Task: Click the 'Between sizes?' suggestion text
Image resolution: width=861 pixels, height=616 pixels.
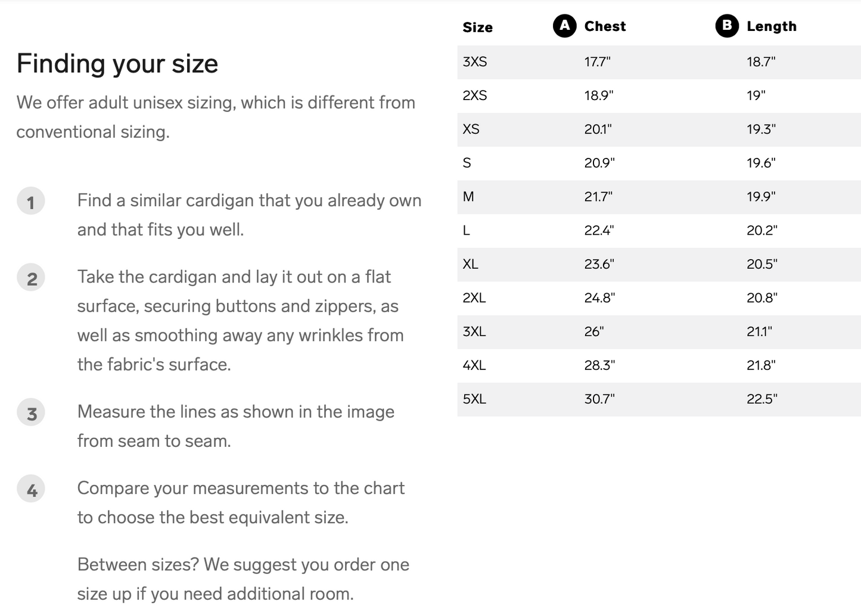Action: click(243, 578)
